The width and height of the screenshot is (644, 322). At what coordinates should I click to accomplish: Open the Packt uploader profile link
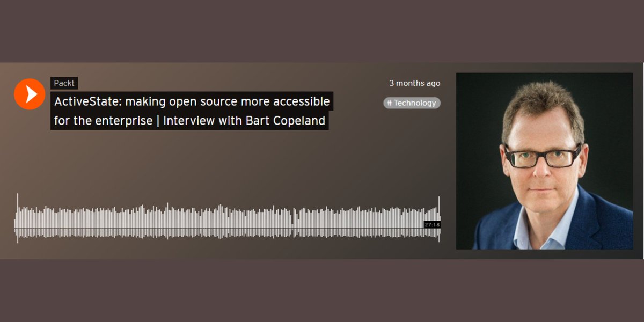click(64, 83)
